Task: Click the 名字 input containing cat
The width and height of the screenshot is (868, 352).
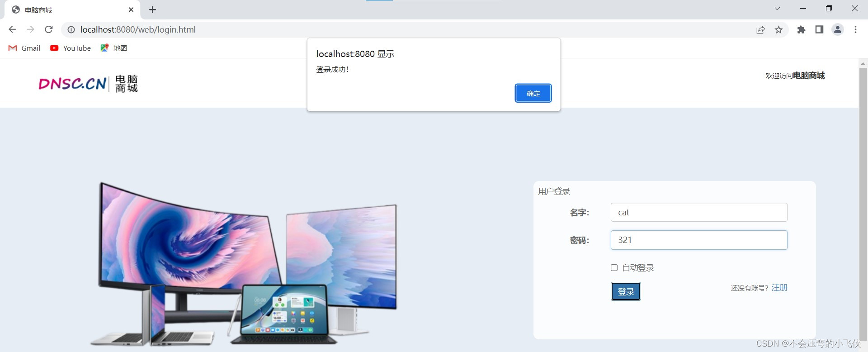Action: 699,212
